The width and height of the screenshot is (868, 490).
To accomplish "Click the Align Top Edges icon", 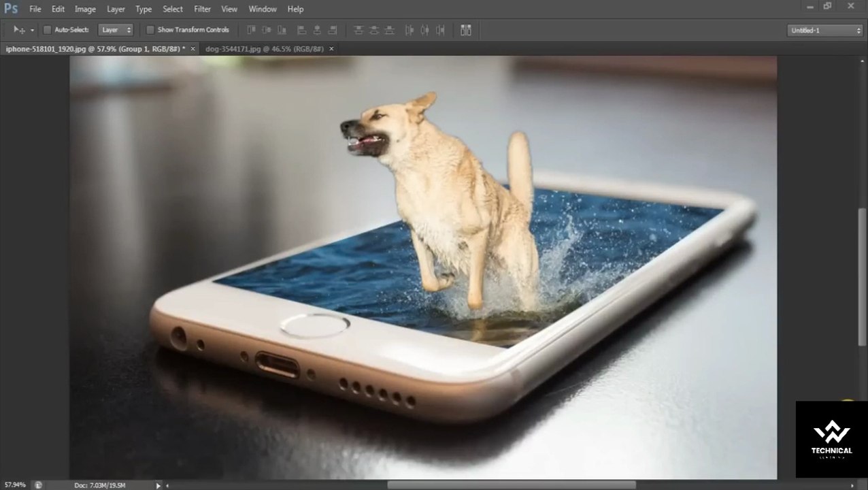I will [251, 30].
